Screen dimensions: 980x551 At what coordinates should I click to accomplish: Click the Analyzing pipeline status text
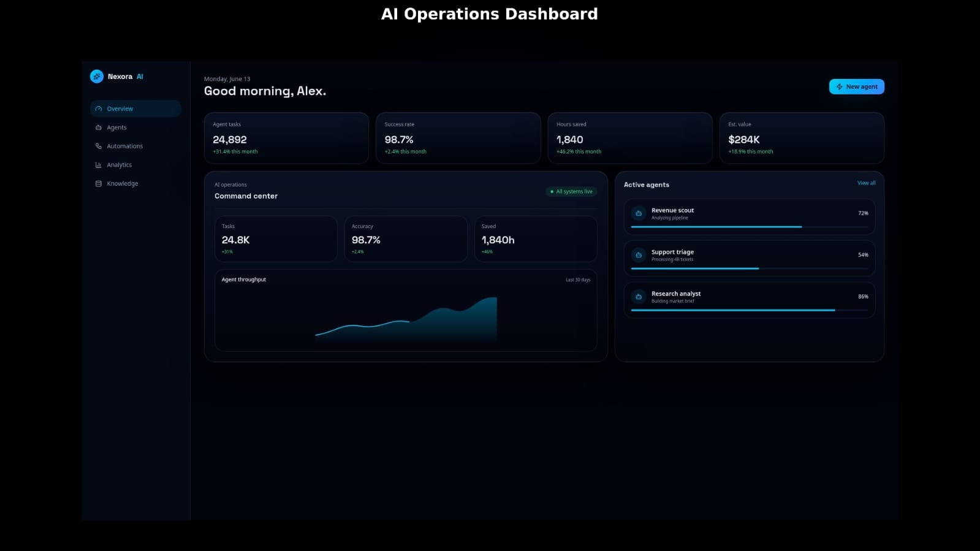(x=670, y=218)
